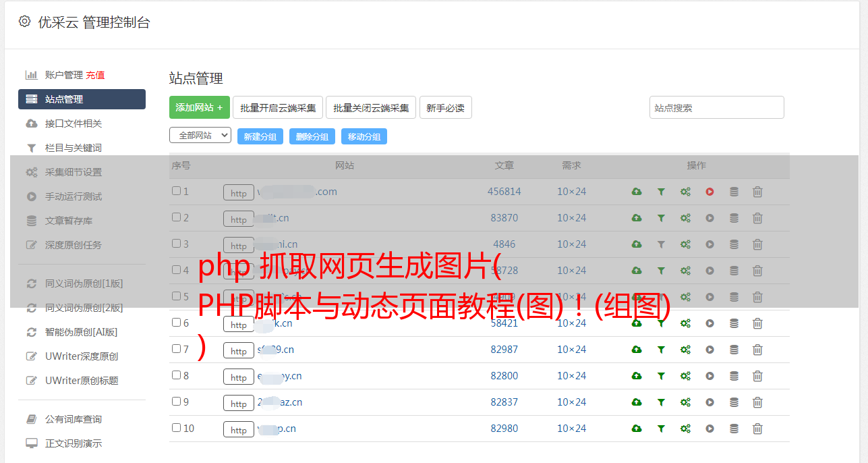Click the play icon in row 2
Screen dimensions: 868x463
(x=710, y=218)
